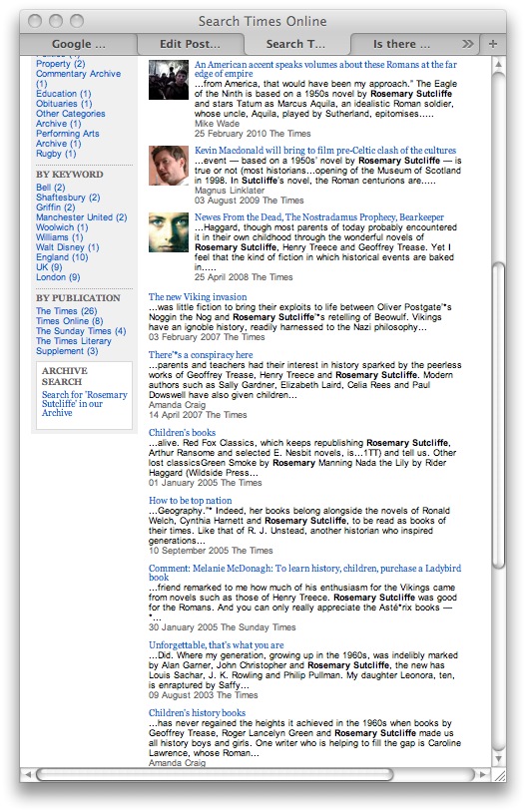
Task: Click the window resize grip corner
Action: [x=499, y=775]
